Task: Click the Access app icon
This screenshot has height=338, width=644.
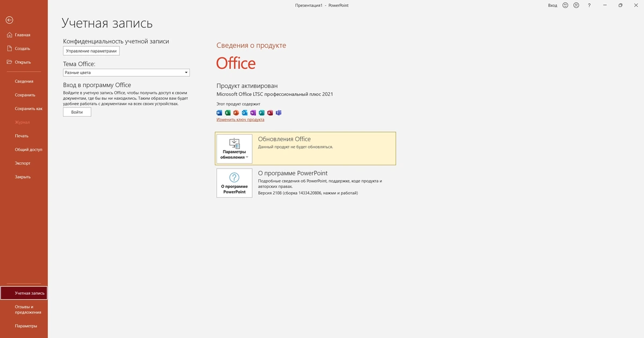Action: (x=270, y=113)
